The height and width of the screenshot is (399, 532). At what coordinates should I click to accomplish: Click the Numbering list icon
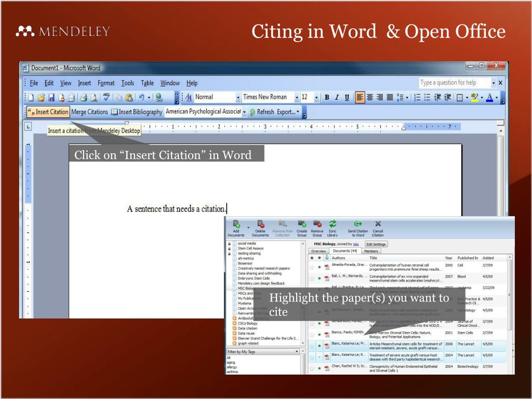pos(418,98)
